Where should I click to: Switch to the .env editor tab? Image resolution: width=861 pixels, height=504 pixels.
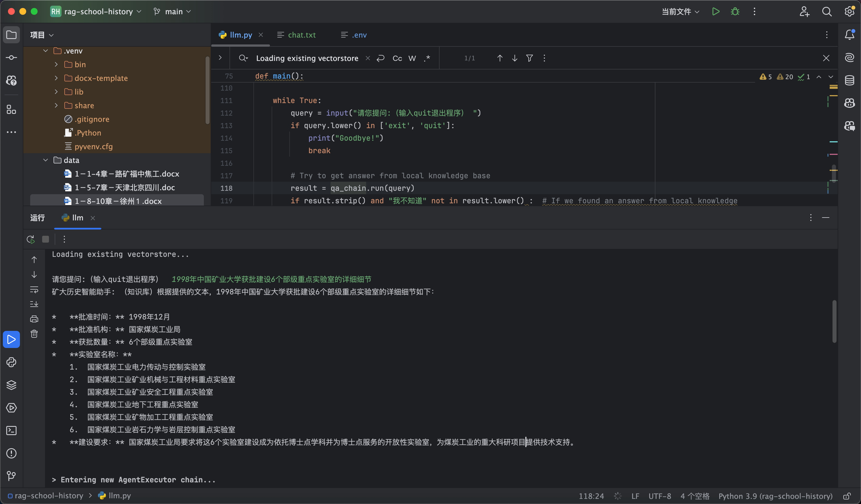click(359, 35)
